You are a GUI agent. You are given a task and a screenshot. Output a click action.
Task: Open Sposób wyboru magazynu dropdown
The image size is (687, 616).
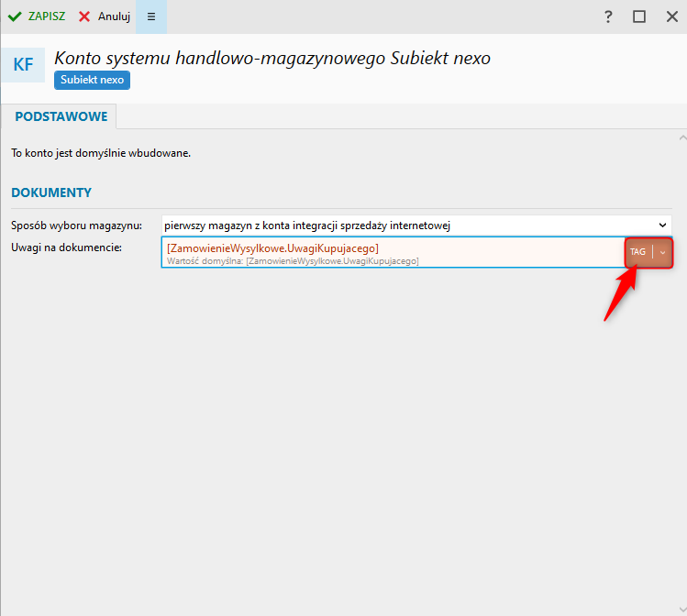point(416,225)
